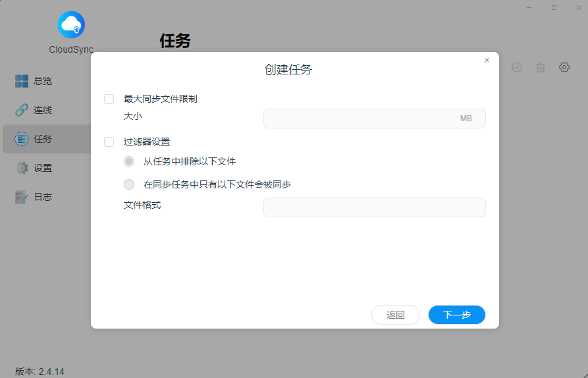Switch to the 总览 menu item label
Image resolution: width=588 pixels, height=378 pixels.
click(x=43, y=81)
